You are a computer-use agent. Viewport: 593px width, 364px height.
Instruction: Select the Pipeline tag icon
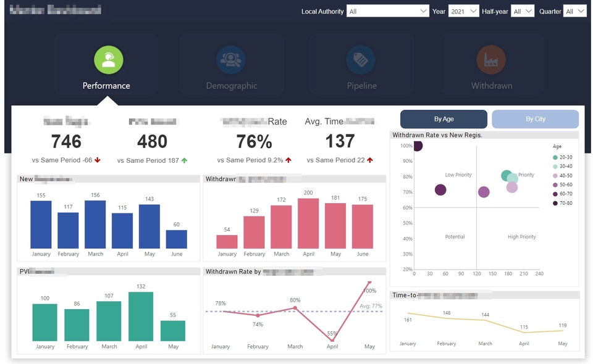pos(361,60)
